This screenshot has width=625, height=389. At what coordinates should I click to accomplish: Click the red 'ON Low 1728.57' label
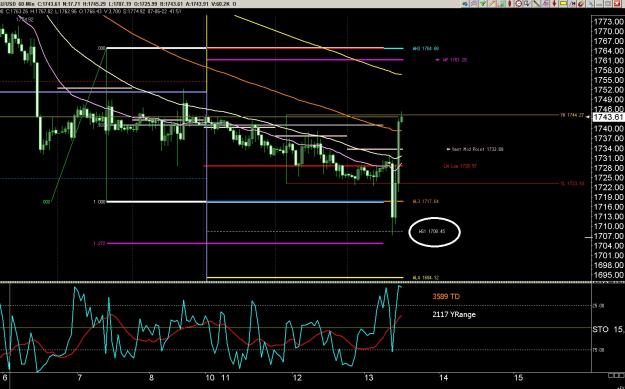460,166
